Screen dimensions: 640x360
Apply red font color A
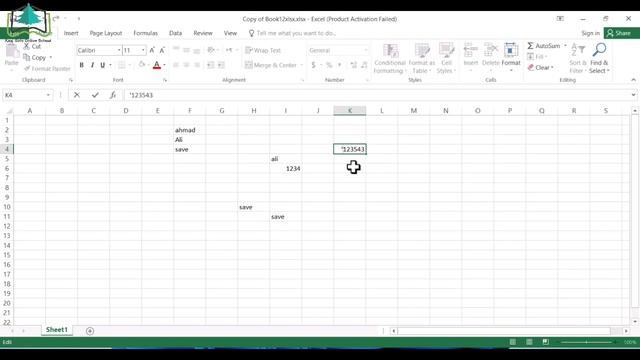(x=157, y=65)
